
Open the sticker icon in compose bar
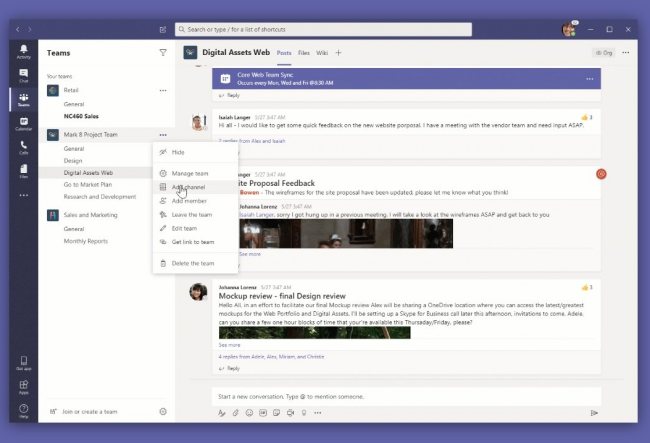pos(276,413)
